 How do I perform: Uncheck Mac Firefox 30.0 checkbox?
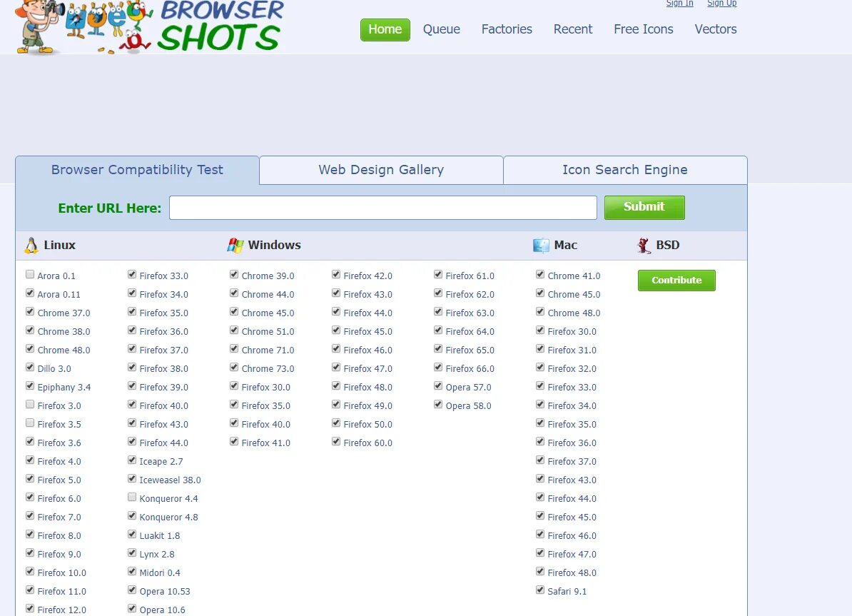(540, 330)
